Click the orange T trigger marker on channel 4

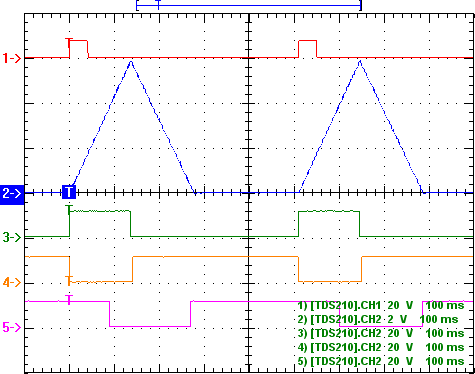(69, 281)
